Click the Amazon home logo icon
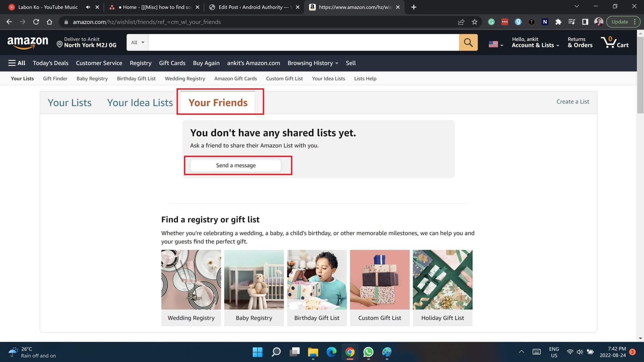The width and height of the screenshot is (644, 362). pyautogui.click(x=28, y=42)
